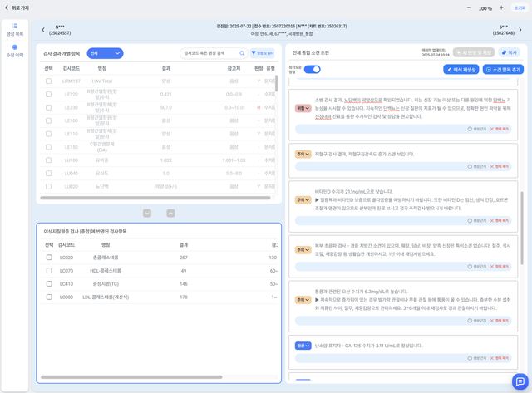Remove the 복부 초음파 finding card with X

coord(491,267)
